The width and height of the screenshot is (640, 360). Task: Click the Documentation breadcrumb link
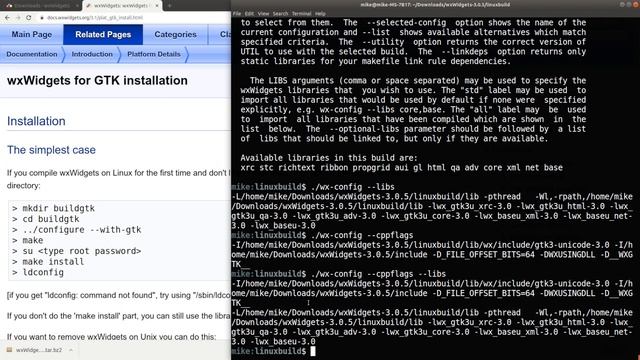[x=32, y=54]
